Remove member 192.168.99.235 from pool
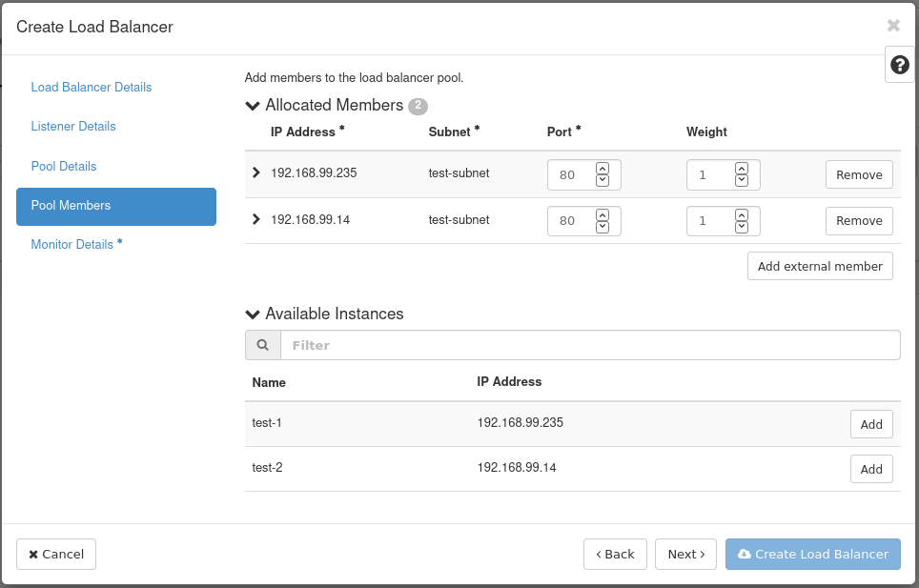Image resolution: width=919 pixels, height=588 pixels. click(859, 174)
